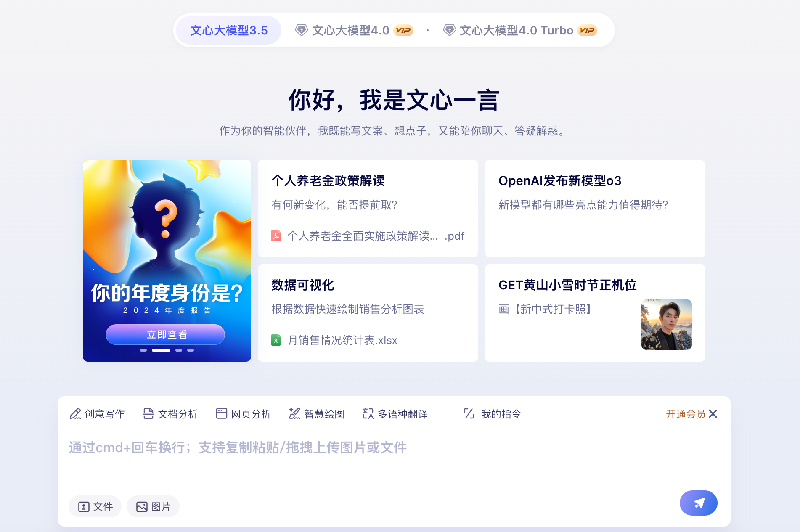Click the 开通会员 membership link
Screen dimensions: 800x532
[686, 414]
